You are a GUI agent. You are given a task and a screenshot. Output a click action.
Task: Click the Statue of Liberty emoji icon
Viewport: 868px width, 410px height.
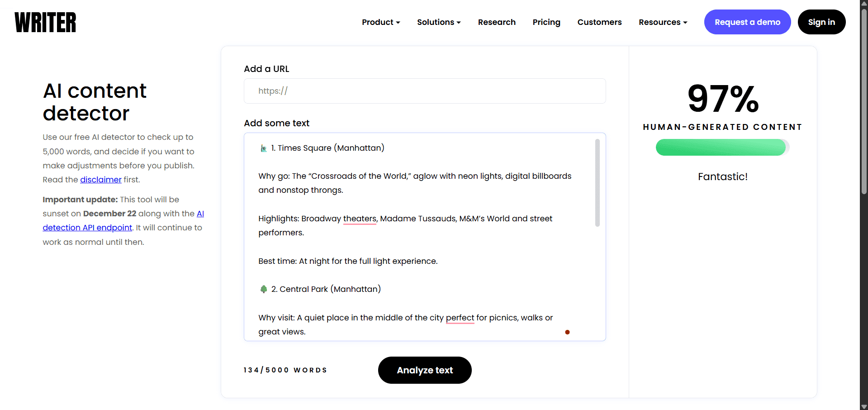264,148
